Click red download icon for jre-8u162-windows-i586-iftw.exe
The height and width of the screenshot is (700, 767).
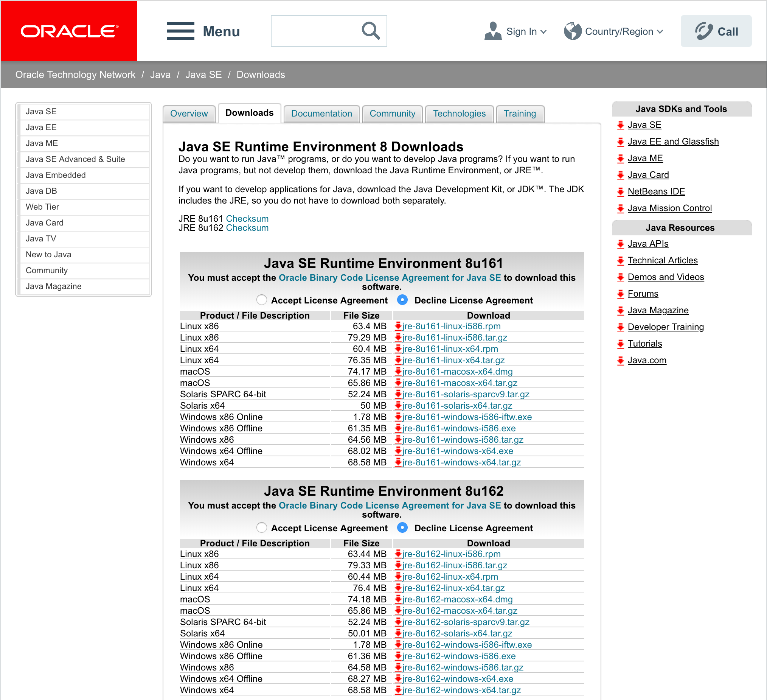click(x=398, y=645)
